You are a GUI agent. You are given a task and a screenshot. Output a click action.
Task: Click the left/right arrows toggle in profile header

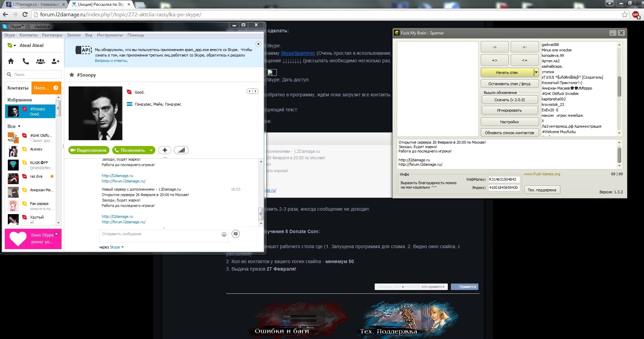click(x=252, y=91)
